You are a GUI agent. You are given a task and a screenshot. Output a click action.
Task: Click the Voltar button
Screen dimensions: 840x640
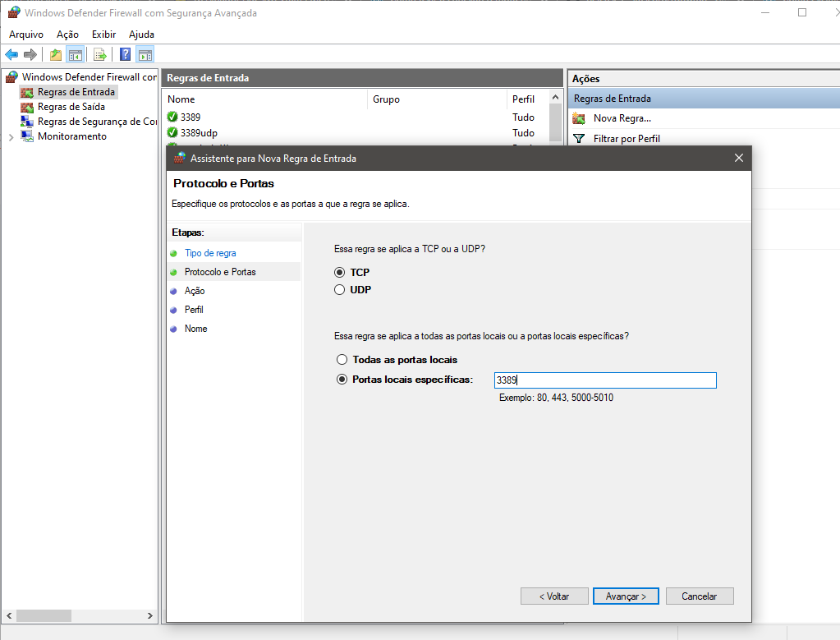pos(554,596)
